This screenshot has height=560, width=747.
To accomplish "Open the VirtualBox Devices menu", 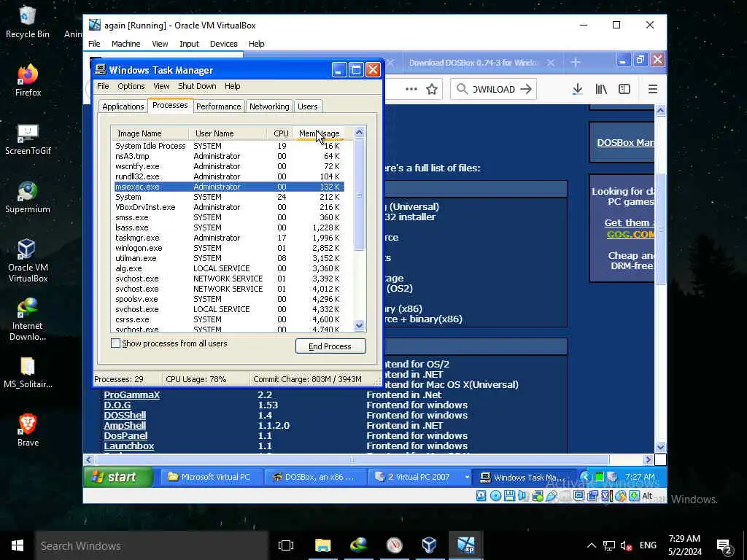I will [223, 44].
